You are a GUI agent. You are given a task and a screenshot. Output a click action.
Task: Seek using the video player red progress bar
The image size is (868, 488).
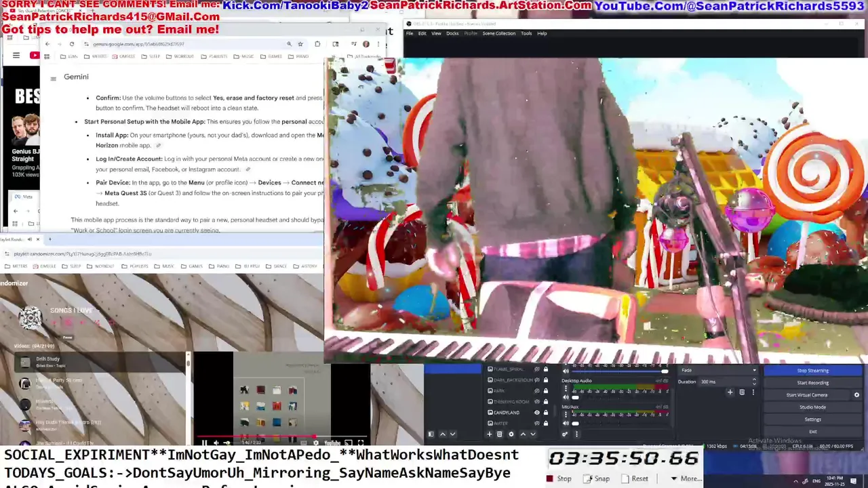pos(282,436)
